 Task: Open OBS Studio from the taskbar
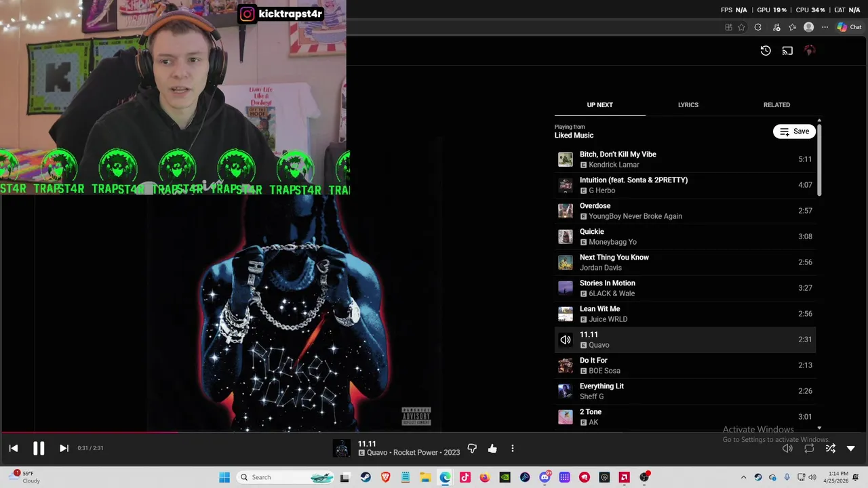[x=644, y=477]
